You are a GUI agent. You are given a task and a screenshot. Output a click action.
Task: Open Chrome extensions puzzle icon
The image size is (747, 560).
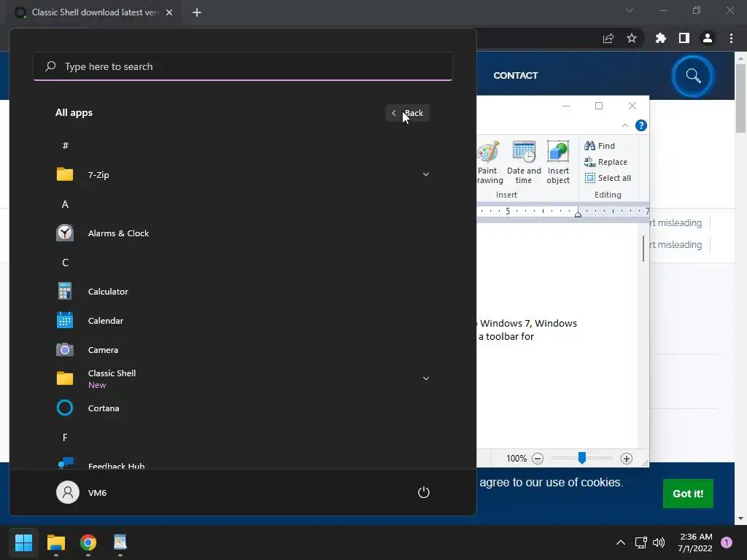[x=661, y=38]
